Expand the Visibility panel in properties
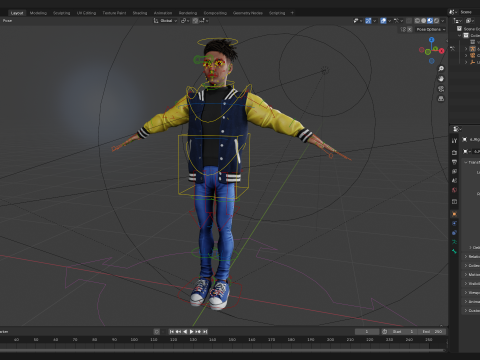This screenshot has height=360, width=480. 471,283
